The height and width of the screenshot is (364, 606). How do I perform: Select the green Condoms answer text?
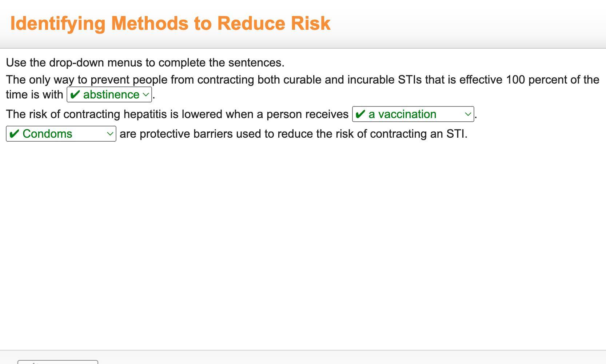pos(47,134)
